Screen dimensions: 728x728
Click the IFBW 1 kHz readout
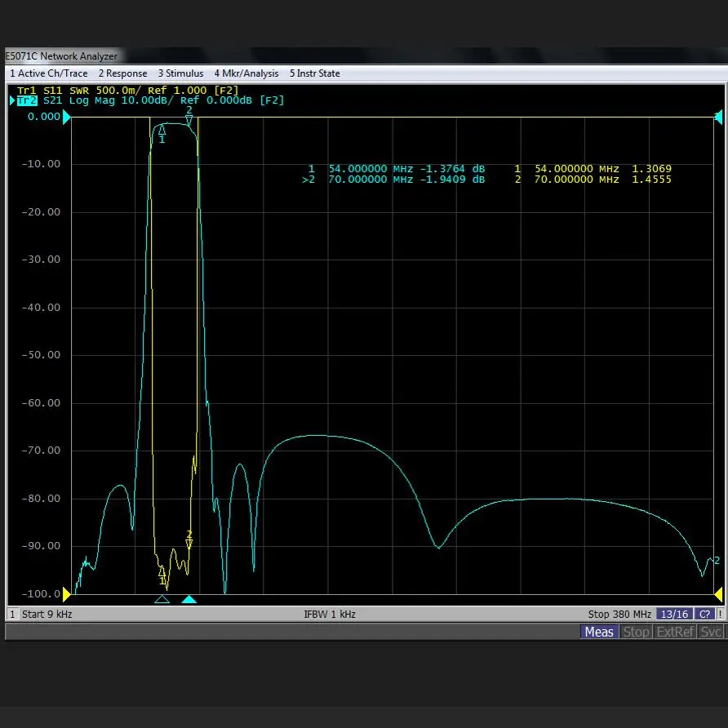click(x=330, y=614)
